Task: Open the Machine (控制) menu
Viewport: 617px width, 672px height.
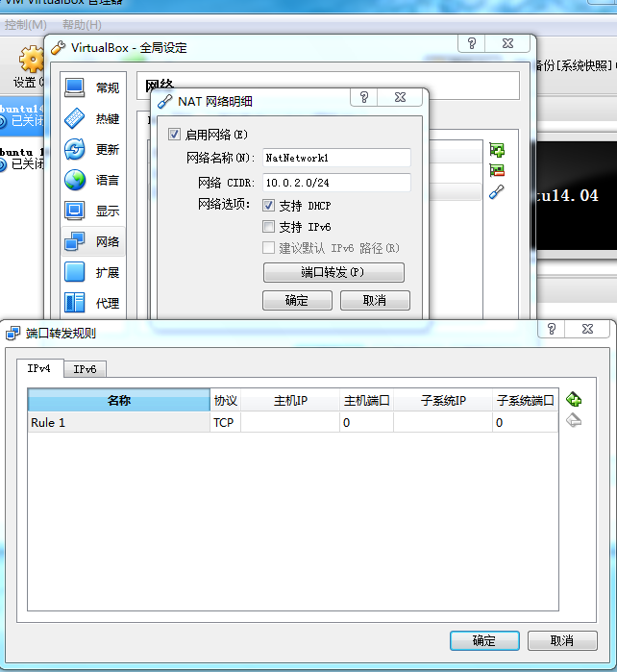Action: 26,24
